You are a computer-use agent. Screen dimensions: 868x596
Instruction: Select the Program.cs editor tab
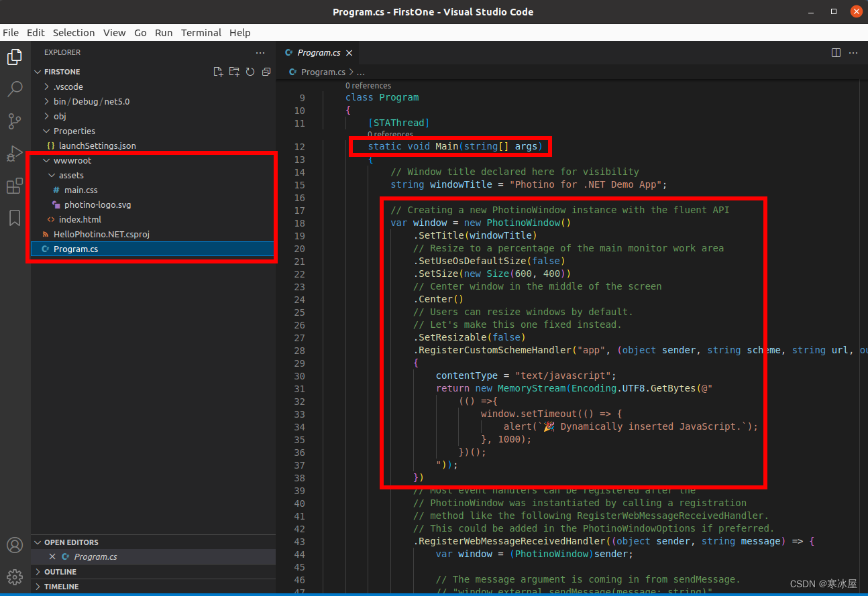pyautogui.click(x=318, y=52)
